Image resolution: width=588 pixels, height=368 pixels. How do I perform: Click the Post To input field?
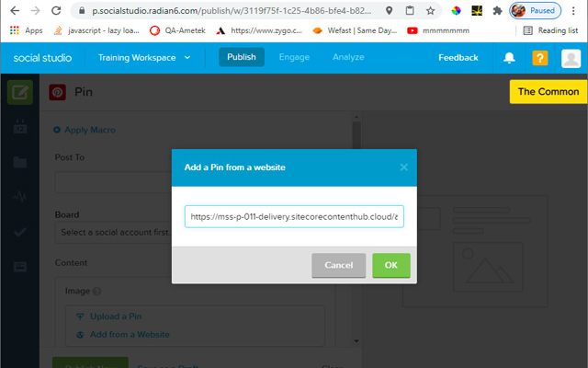pyautogui.click(x=113, y=182)
